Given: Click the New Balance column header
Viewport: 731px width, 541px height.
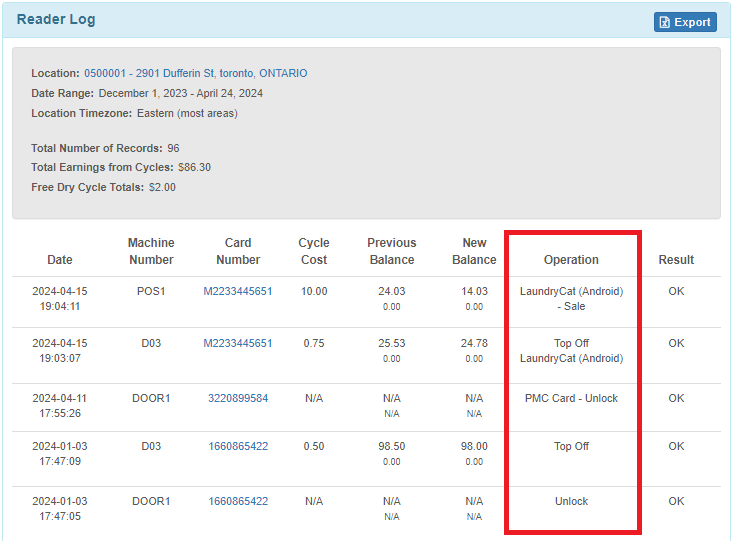Looking at the screenshot, I should 474,251.
